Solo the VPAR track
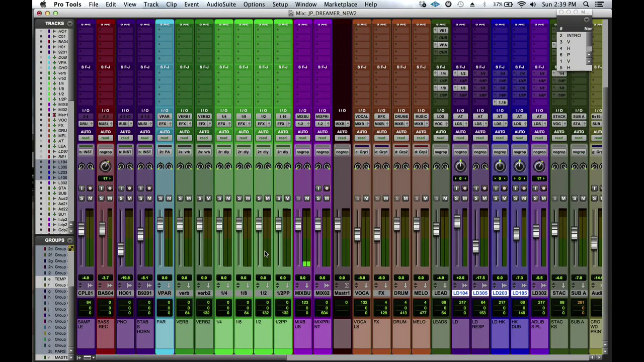 click(x=160, y=198)
